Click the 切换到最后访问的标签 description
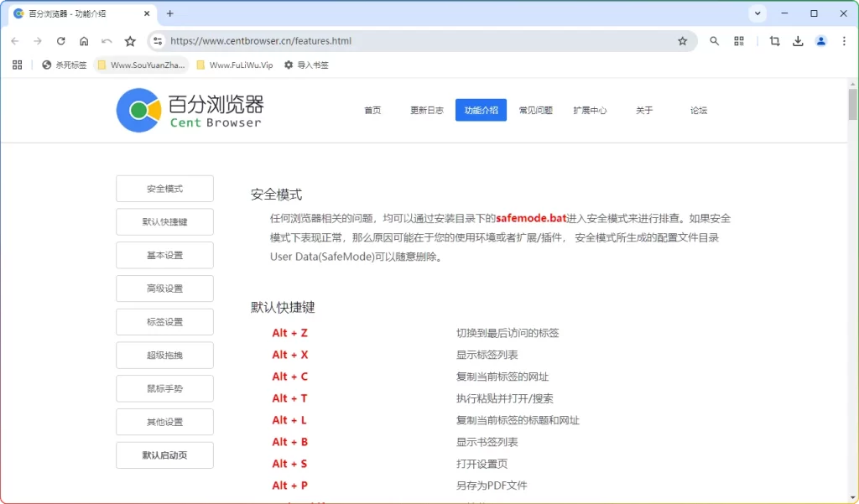Screen dimensions: 859x504 click(508, 333)
